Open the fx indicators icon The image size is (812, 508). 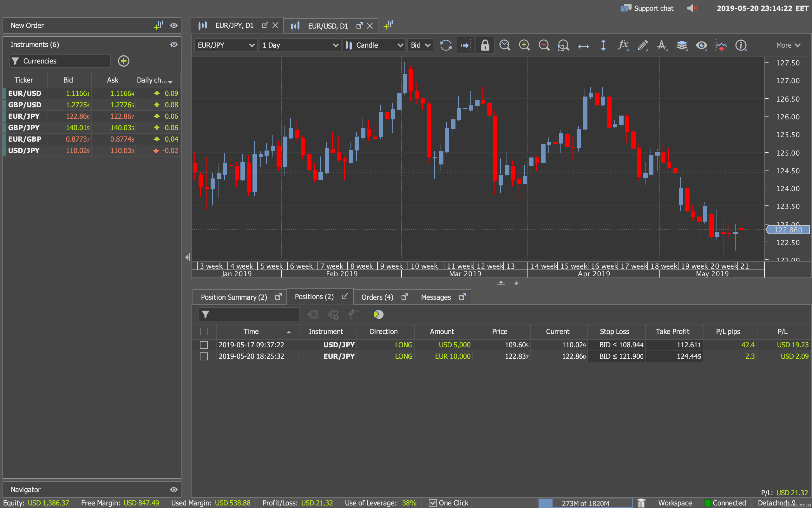click(x=623, y=45)
